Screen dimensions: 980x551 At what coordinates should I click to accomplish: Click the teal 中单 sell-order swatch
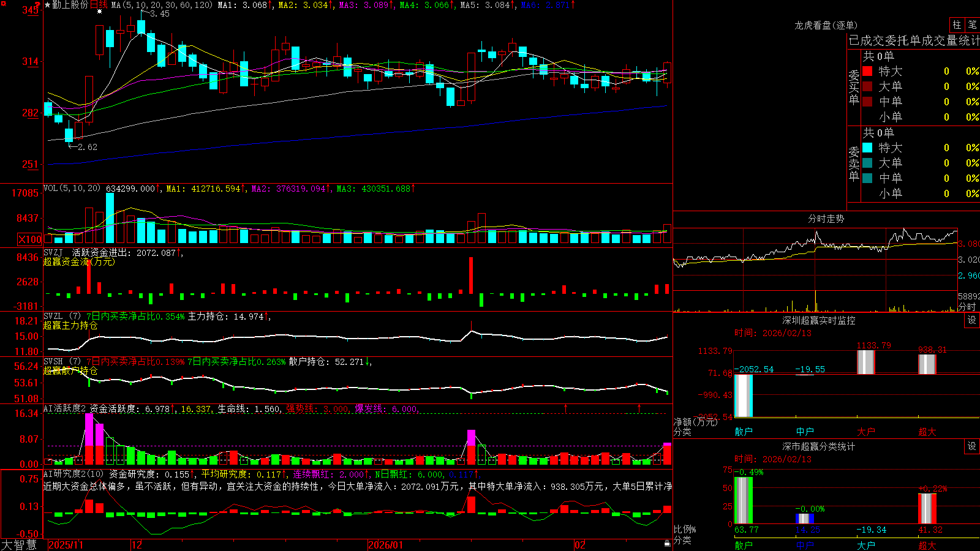point(867,178)
